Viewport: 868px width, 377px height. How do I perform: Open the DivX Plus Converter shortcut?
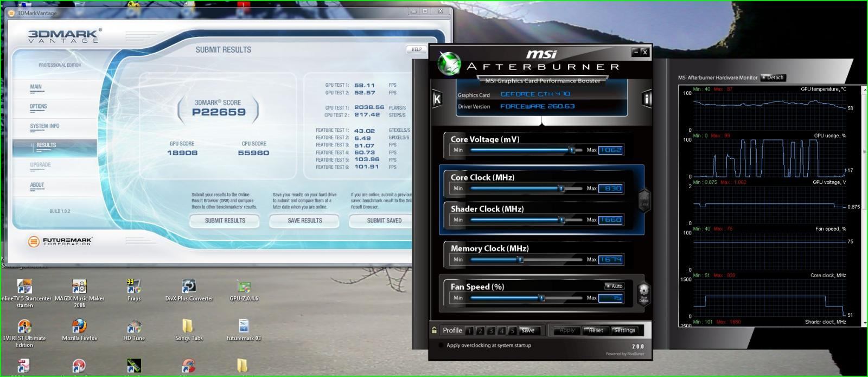click(189, 290)
